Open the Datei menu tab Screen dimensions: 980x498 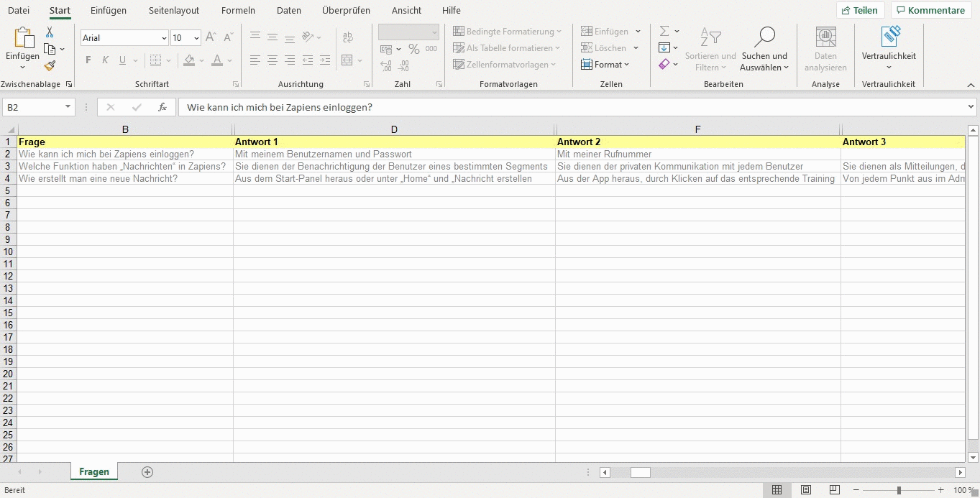tap(19, 11)
